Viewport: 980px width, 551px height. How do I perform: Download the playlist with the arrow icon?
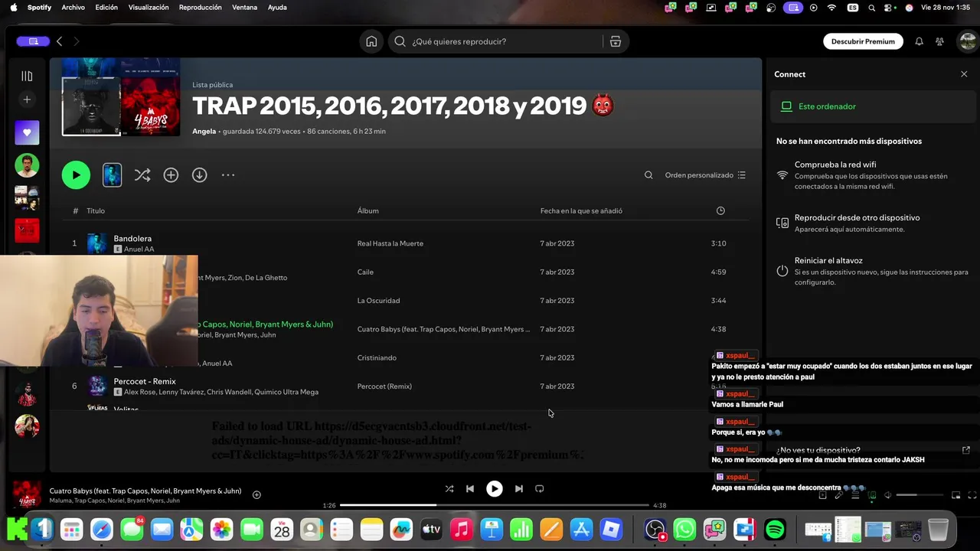(x=199, y=175)
